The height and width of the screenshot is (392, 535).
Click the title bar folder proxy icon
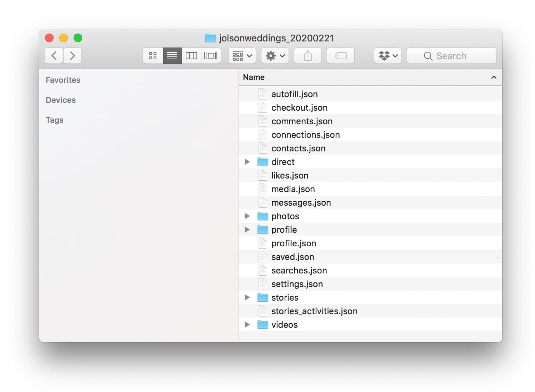(211, 38)
